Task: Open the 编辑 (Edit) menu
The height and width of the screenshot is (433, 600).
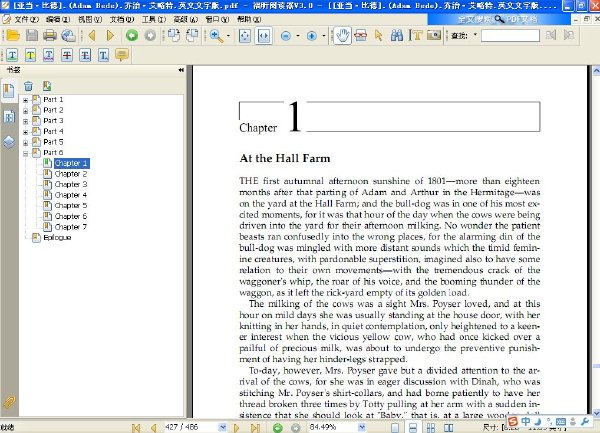Action: 57,19
